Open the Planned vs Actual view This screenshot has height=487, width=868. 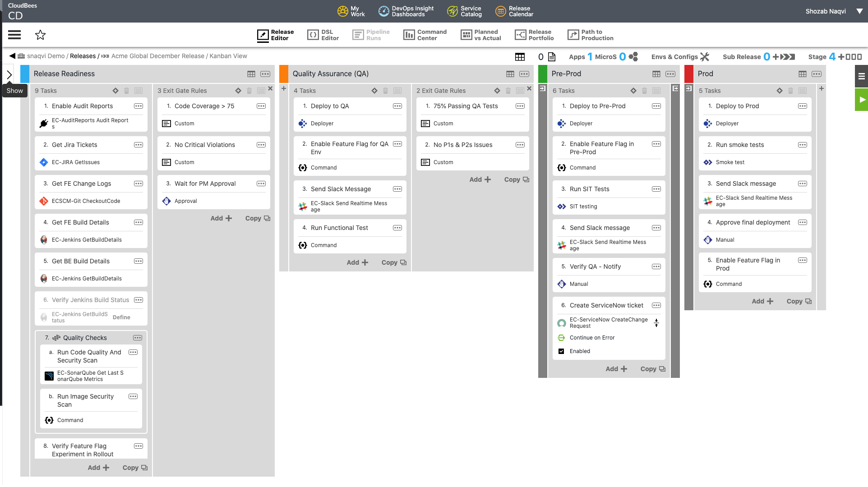coord(481,35)
